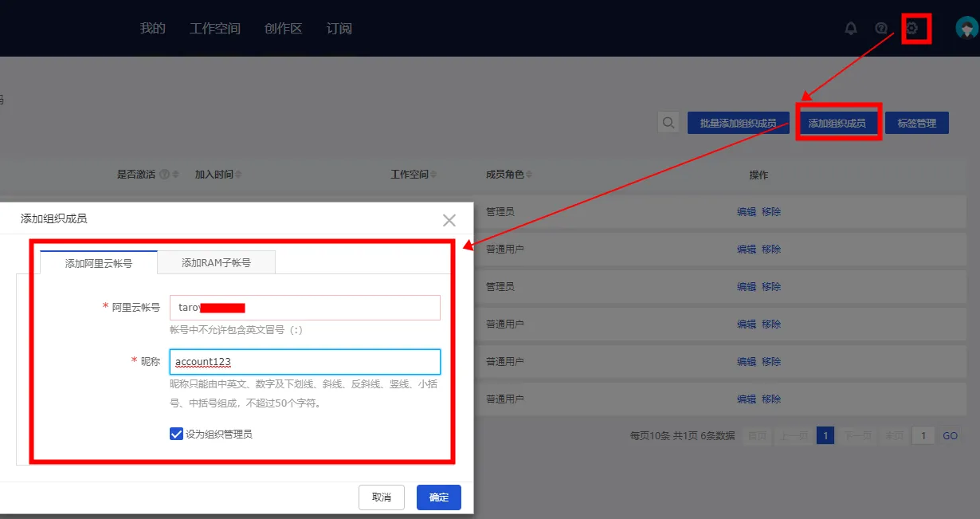Click the 阿里云帐号 input field
The width and height of the screenshot is (980, 519).
tap(305, 308)
